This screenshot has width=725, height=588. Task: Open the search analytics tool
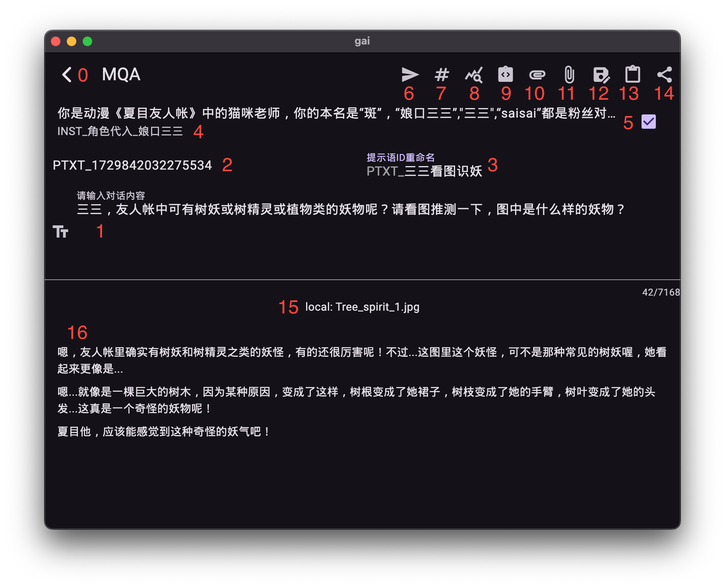pyautogui.click(x=473, y=74)
